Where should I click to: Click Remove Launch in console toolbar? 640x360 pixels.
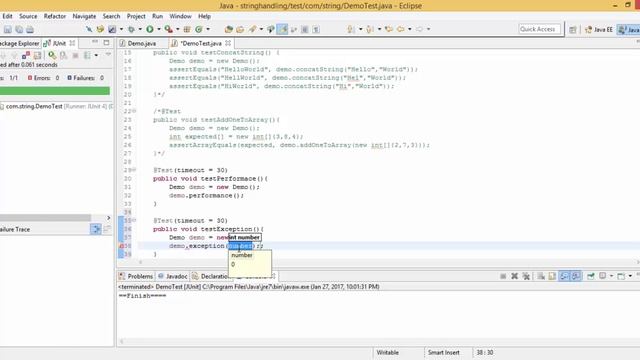tap(514, 276)
